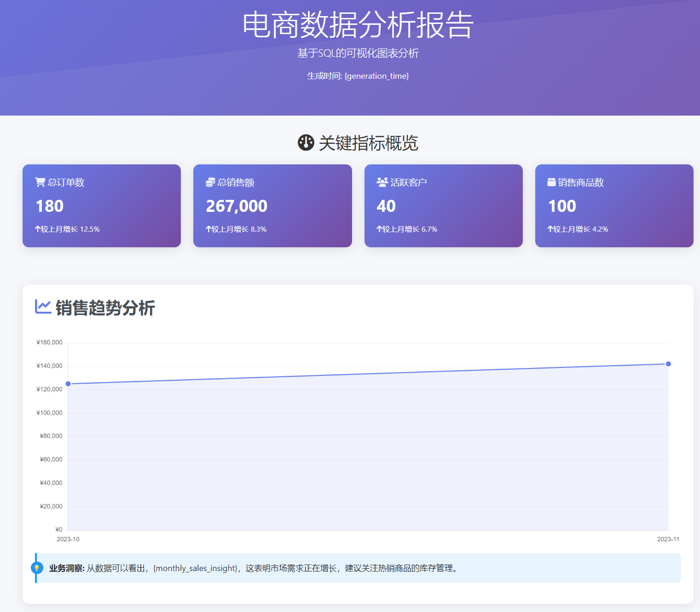Click the growth arrow on 总订单数 card
The width and height of the screenshot is (700, 612).
38,229
